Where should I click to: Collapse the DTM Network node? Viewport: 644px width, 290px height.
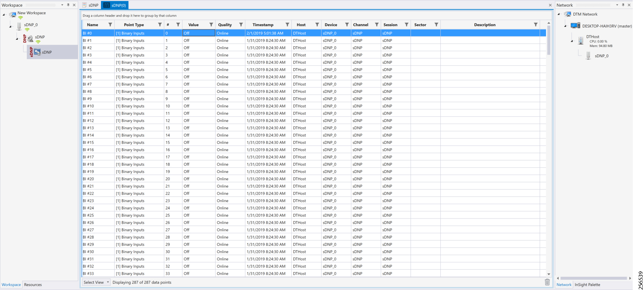coord(559,14)
